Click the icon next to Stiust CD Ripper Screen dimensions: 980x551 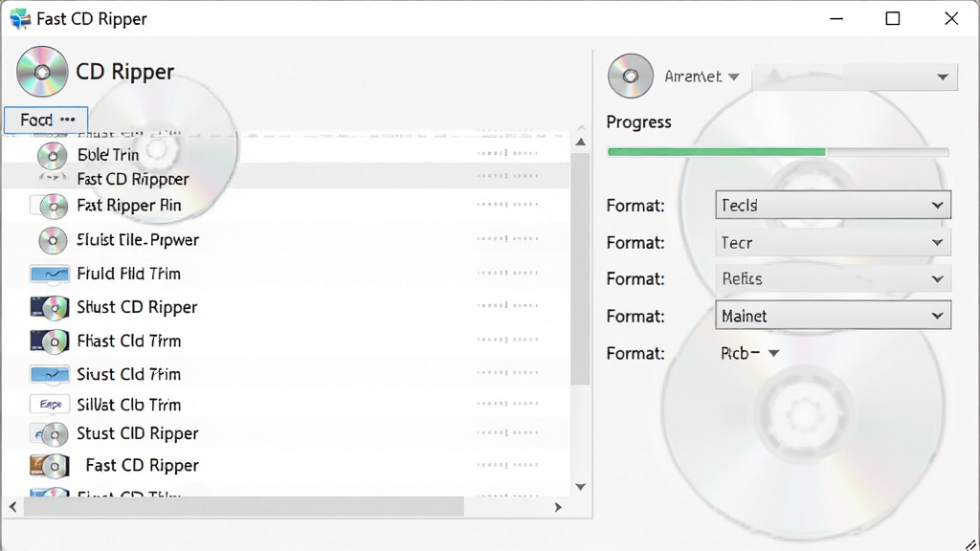click(x=50, y=307)
